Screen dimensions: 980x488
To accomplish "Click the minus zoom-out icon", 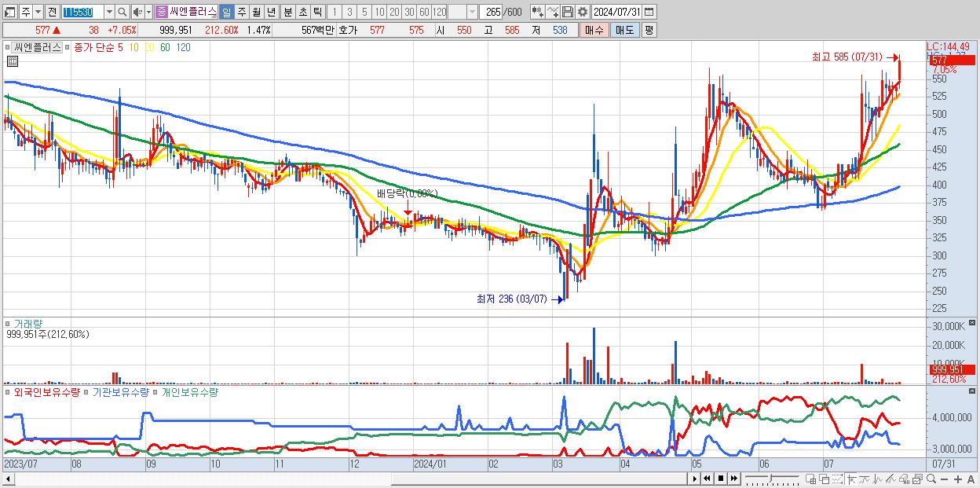I will tap(945, 479).
